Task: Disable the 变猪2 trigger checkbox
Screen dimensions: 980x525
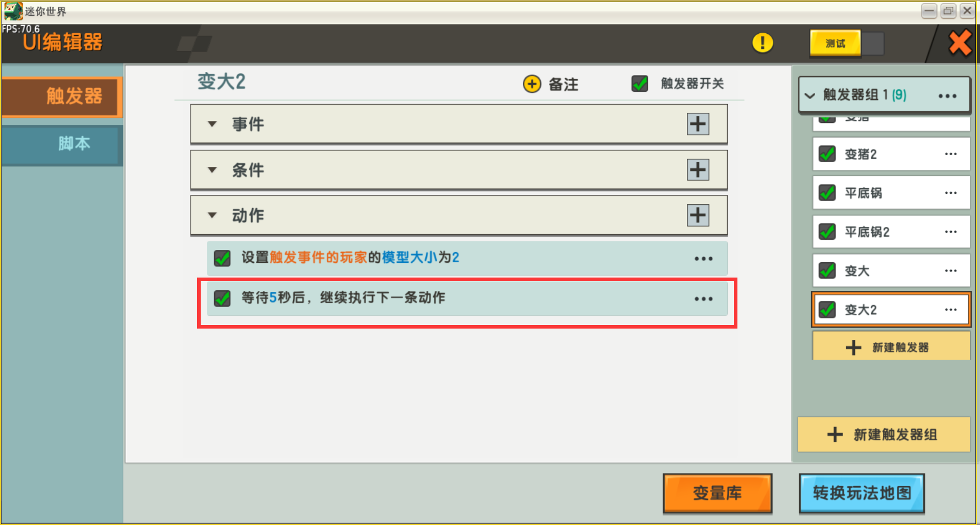Action: 827,154
